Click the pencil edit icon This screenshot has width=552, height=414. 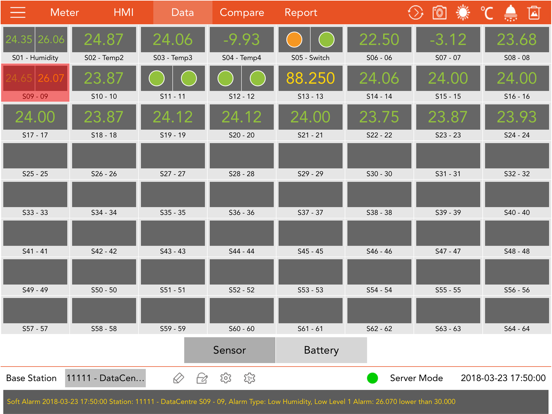click(x=178, y=378)
